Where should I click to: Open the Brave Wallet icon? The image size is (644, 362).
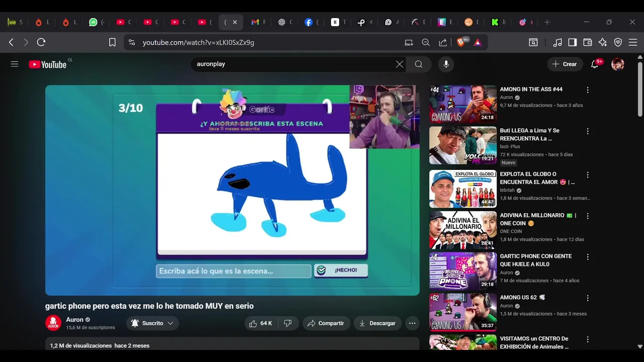(x=588, y=43)
